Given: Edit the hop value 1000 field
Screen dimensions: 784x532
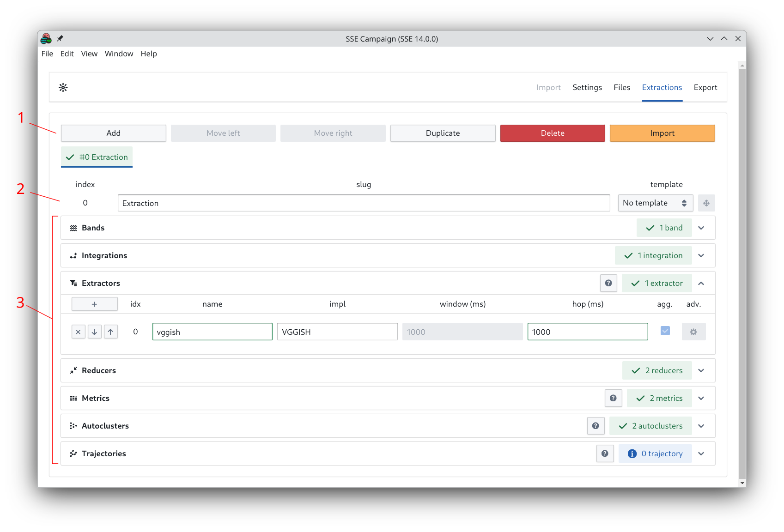Looking at the screenshot, I should tap(587, 331).
